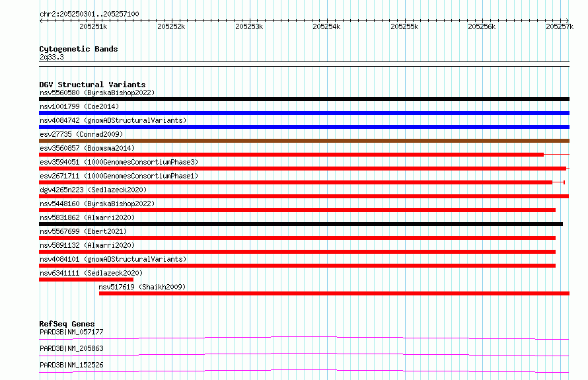Click the nsv5560580 (ByrskaBishop2022) label
Image resolution: width=588 pixels, height=380 pixels.
pos(97,93)
